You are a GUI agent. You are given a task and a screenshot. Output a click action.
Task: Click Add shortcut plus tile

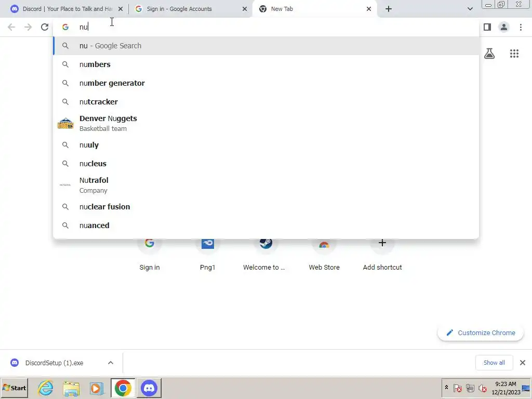point(382,255)
